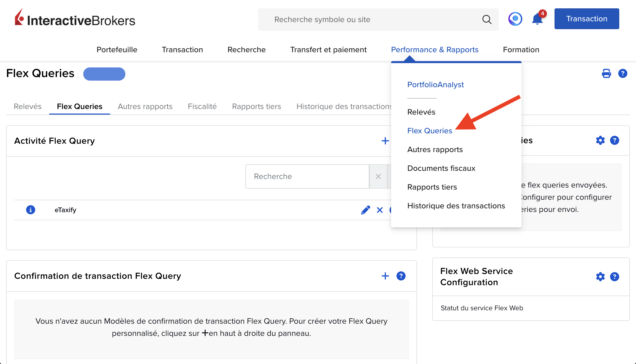636x364 pixels.
Task: Open help for Confirmation de transaction panel
Action: pos(401,276)
